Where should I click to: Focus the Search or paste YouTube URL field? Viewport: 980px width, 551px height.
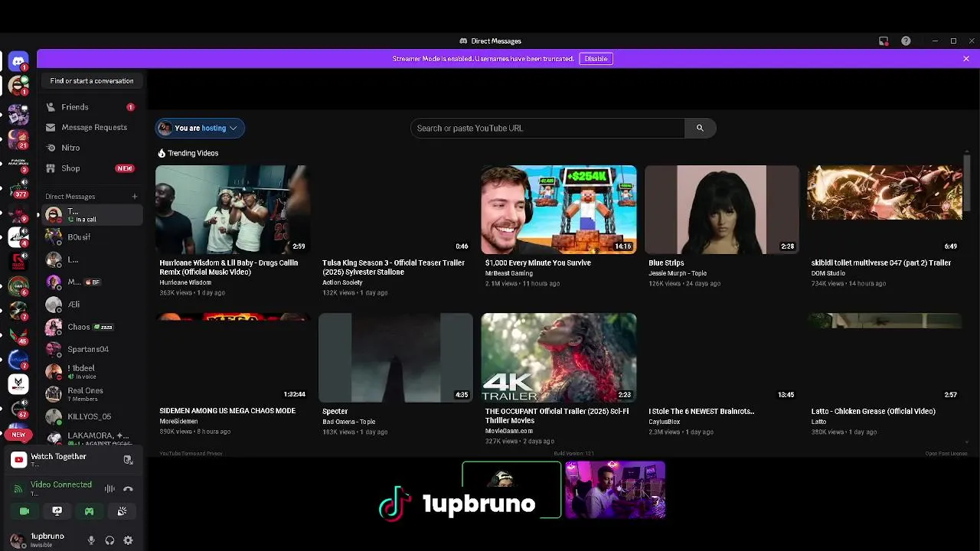547,129
